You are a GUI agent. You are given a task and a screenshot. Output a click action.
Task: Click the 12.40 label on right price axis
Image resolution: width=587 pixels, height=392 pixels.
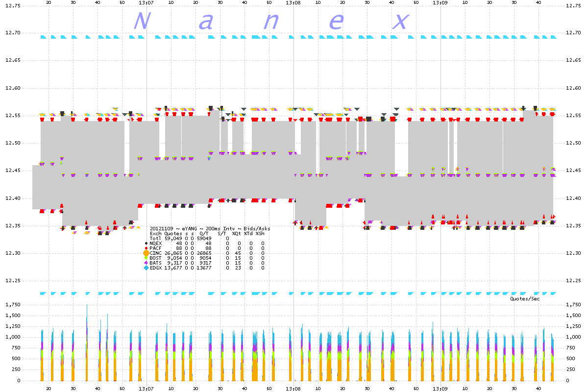(x=573, y=198)
